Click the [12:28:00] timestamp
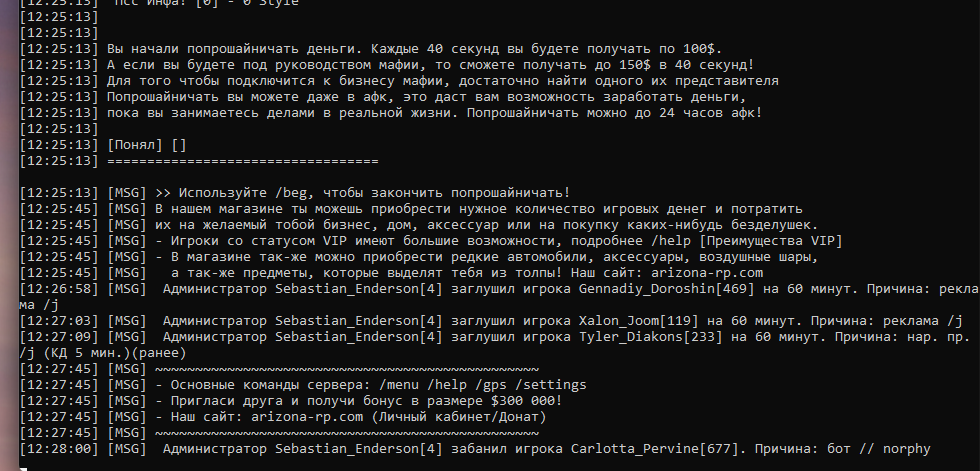Image resolution: width=980 pixels, height=471 pixels. coord(59,449)
